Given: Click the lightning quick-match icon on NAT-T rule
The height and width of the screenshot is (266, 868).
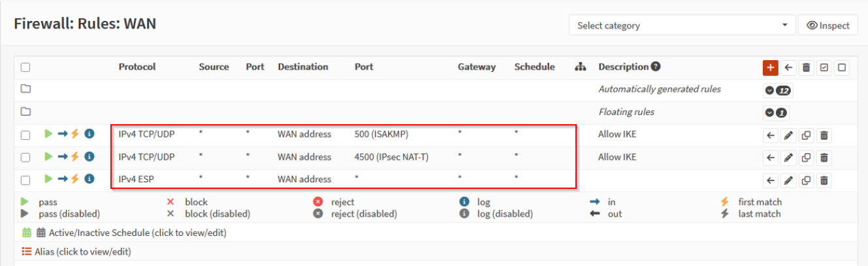Looking at the screenshot, I should (75, 157).
